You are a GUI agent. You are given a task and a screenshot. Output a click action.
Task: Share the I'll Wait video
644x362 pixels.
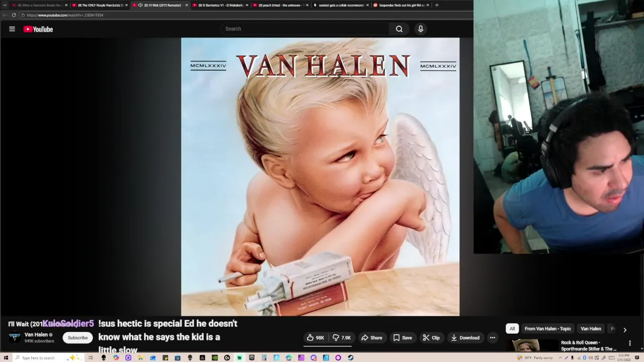coord(372,338)
